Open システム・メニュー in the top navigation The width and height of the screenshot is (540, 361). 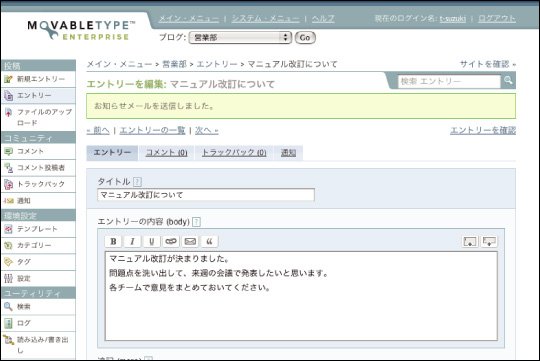266,19
